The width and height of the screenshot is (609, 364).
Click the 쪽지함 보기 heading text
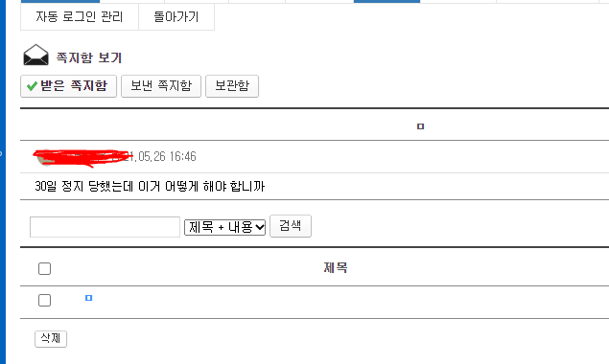point(89,57)
